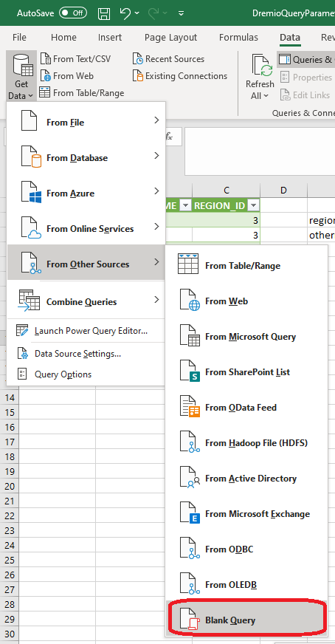This screenshot has width=335, height=644.
Task: Select column C header
Action: 227,190
